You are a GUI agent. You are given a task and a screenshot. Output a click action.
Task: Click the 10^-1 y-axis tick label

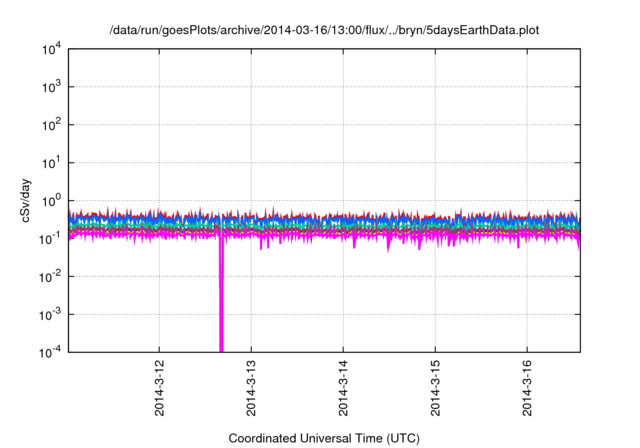click(x=50, y=239)
